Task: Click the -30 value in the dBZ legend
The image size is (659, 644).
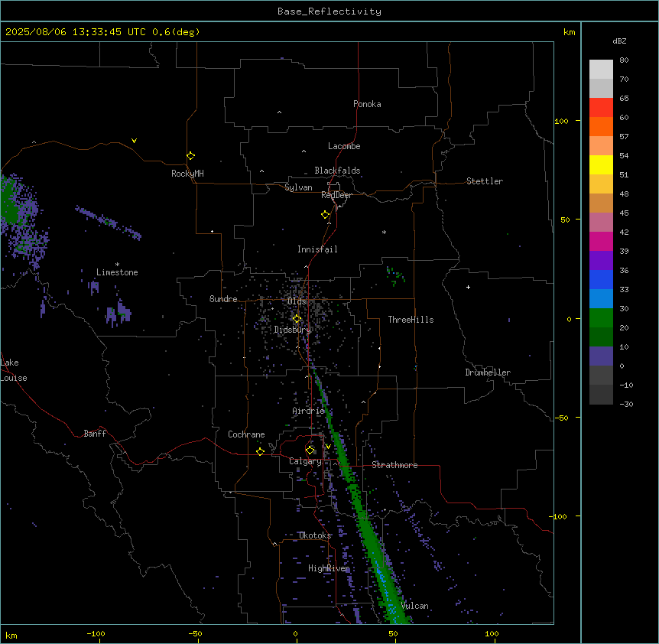Action: click(x=626, y=404)
